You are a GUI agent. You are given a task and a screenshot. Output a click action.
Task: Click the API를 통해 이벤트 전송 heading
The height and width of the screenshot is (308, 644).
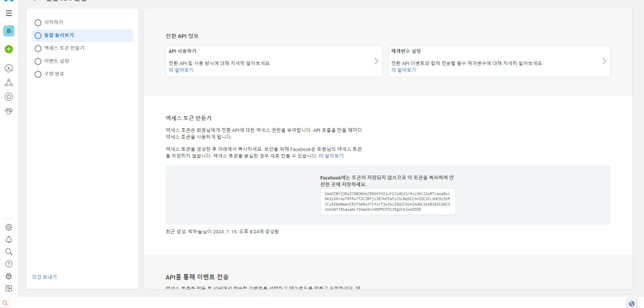point(197,277)
